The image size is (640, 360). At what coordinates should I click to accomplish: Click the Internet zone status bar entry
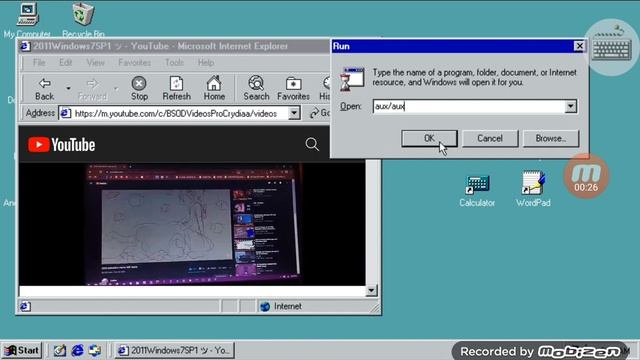pos(282,306)
